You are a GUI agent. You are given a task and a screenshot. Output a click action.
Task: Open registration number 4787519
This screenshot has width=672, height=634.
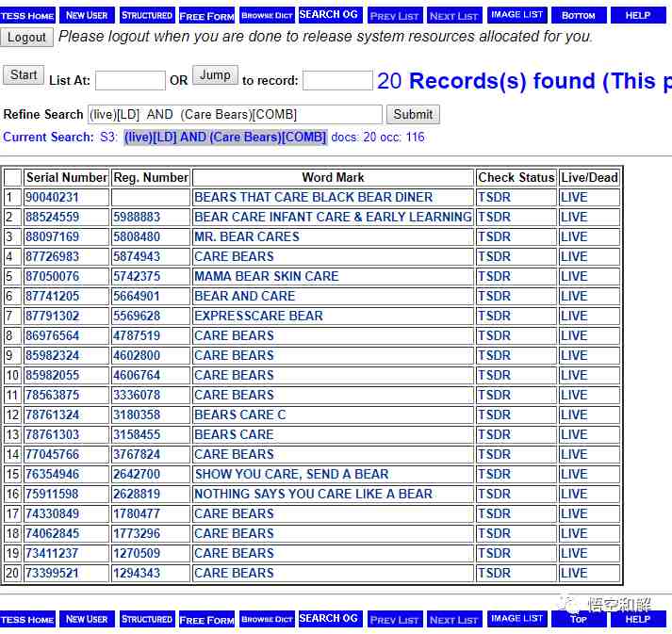click(137, 335)
